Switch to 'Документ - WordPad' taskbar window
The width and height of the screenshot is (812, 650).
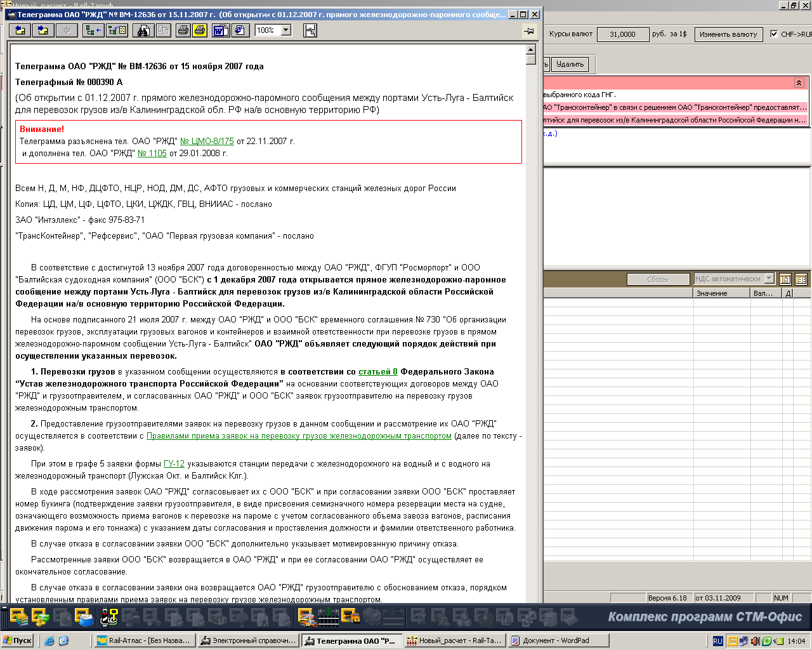click(x=558, y=640)
